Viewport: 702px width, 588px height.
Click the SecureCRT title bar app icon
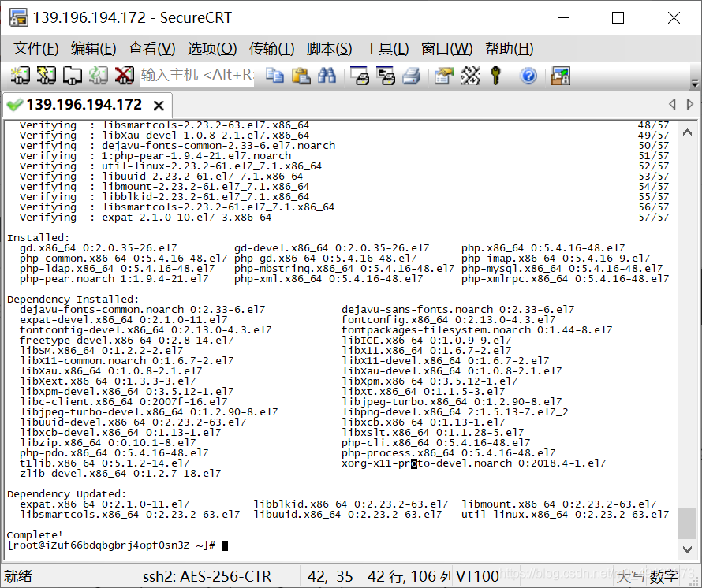(18, 17)
